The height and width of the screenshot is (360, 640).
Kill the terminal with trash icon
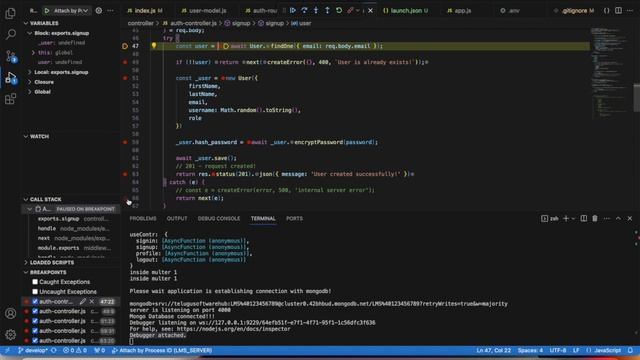(x=595, y=218)
